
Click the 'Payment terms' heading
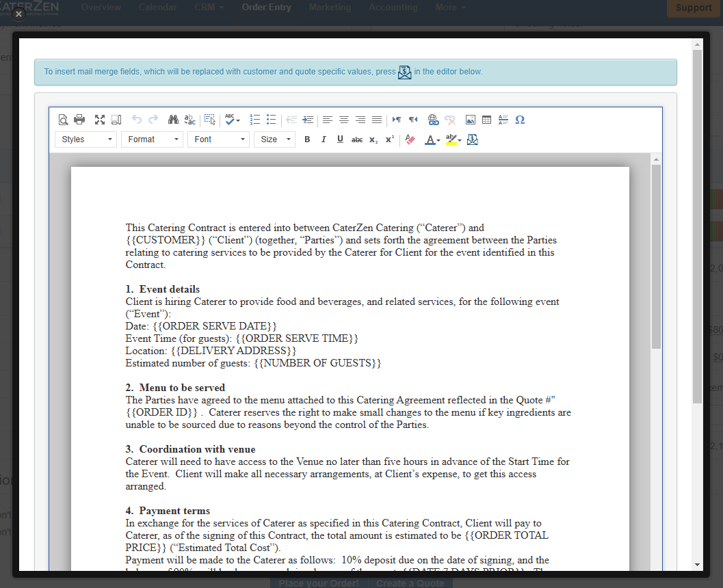(174, 511)
